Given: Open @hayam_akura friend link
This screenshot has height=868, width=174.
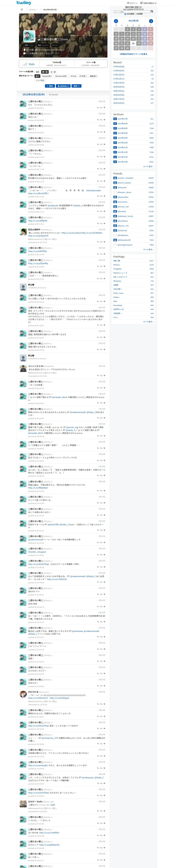Looking at the screenshot, I should [124, 192].
